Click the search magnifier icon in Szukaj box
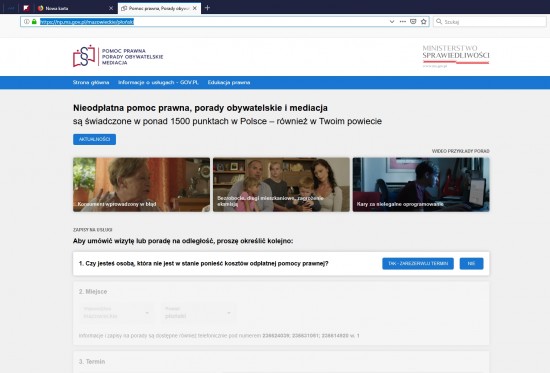 click(x=439, y=21)
